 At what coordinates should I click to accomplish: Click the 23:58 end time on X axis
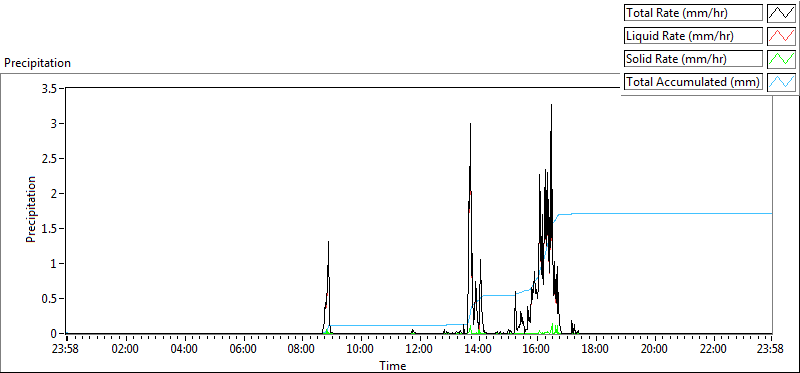click(x=771, y=350)
